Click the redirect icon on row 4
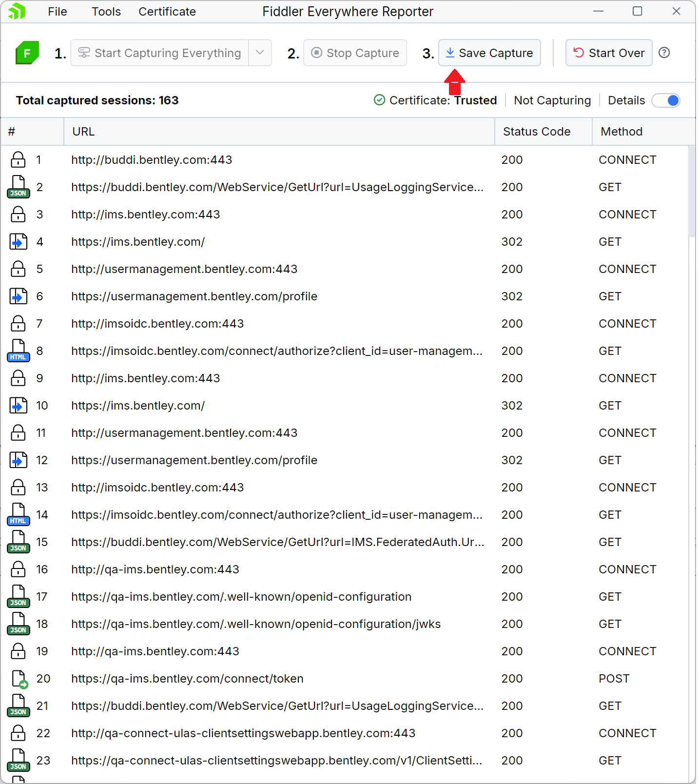Viewport: 698px width, 784px height. 19,241
